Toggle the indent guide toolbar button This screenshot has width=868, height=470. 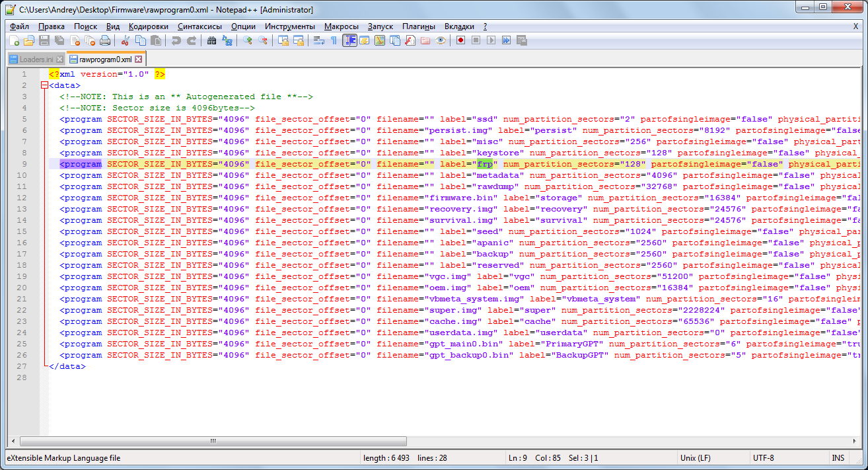349,41
